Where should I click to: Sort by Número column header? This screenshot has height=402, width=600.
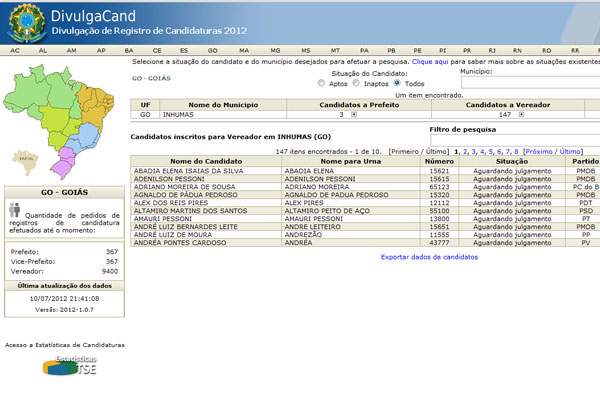tap(439, 161)
